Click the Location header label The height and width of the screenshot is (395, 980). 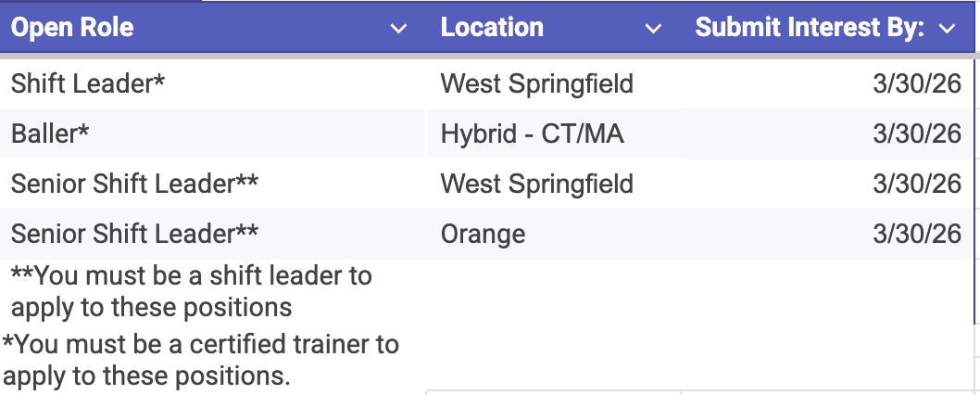(492, 28)
